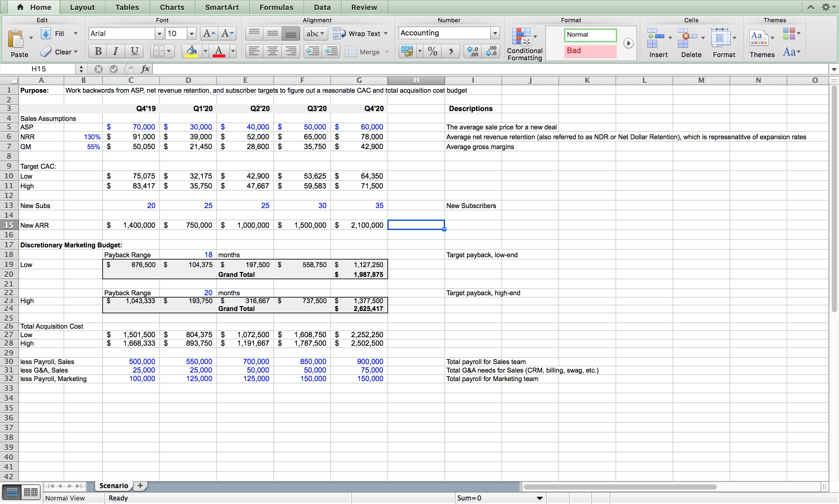
Task: Select column H header
Action: (416, 81)
